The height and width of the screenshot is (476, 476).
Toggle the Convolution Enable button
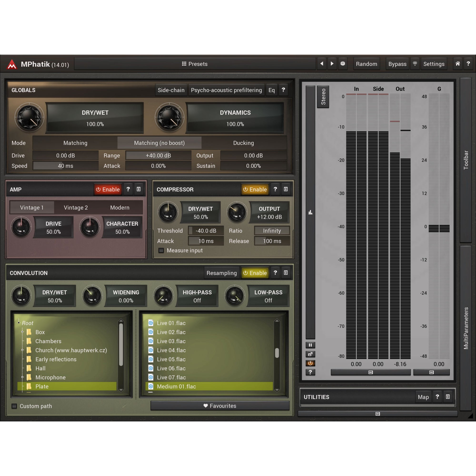(255, 273)
